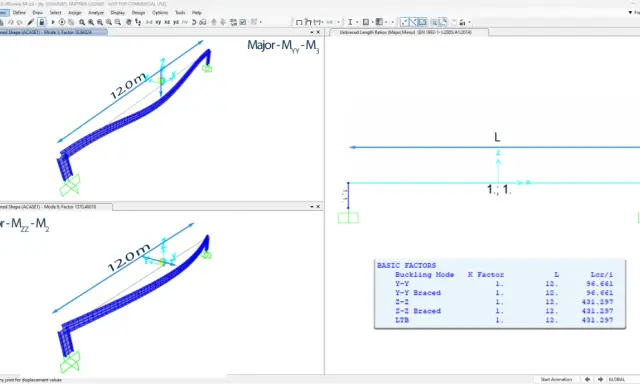Click the 1.; 1. frame ratio label
Screen dimensions: 640x384
499,189
